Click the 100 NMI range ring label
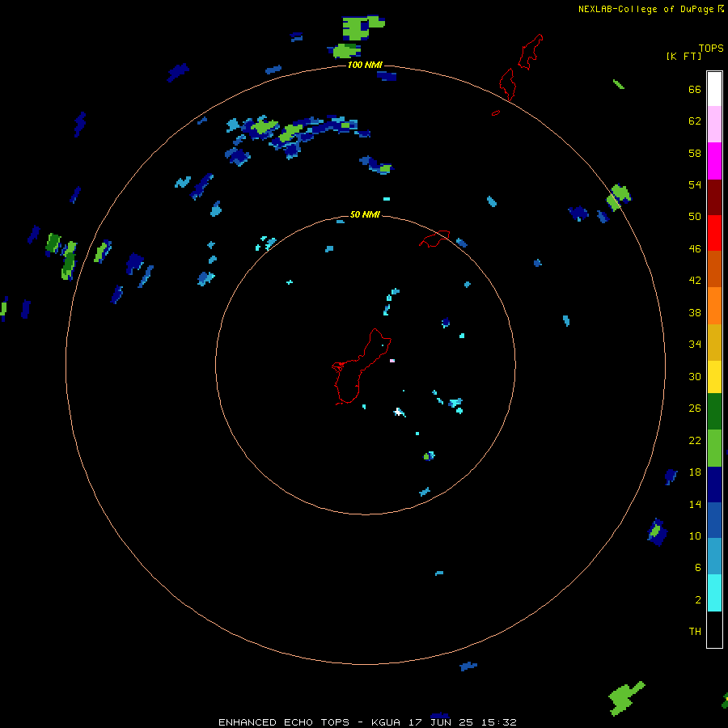Viewport: 728px width, 728px height. point(365,65)
